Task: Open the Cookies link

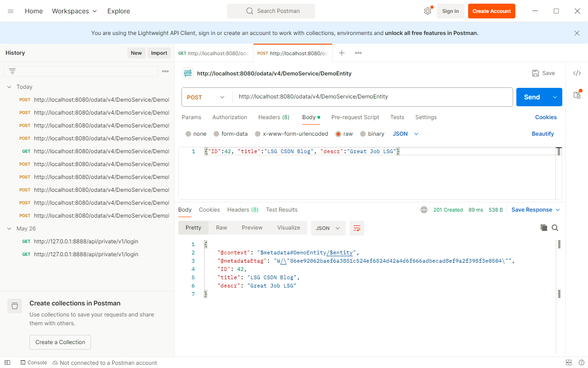Action: pos(546,117)
